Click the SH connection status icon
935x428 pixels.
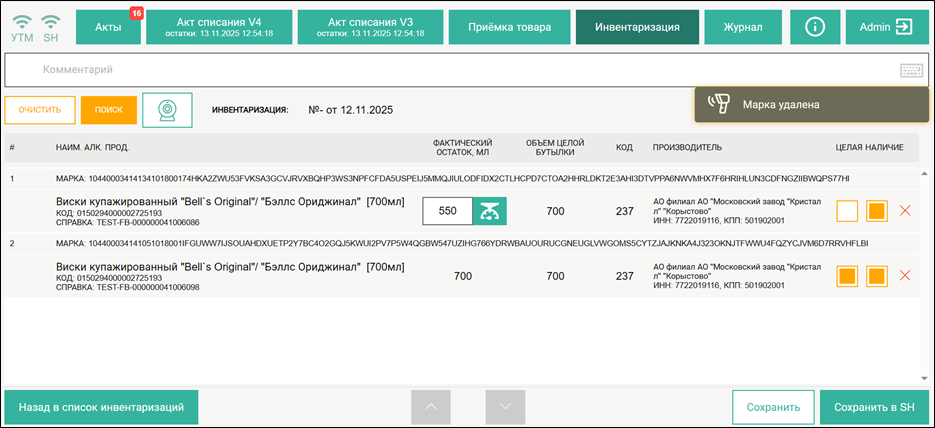pos(51,27)
